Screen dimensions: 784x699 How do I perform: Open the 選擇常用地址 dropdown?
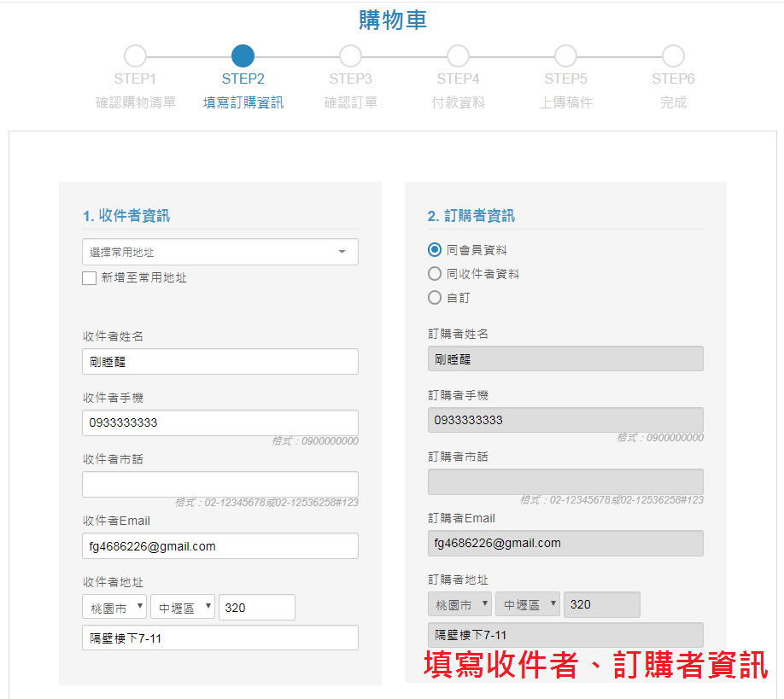pos(219,252)
